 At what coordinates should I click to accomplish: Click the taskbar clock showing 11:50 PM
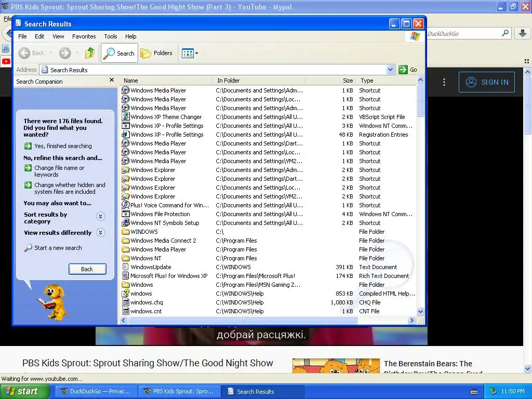pos(513,391)
